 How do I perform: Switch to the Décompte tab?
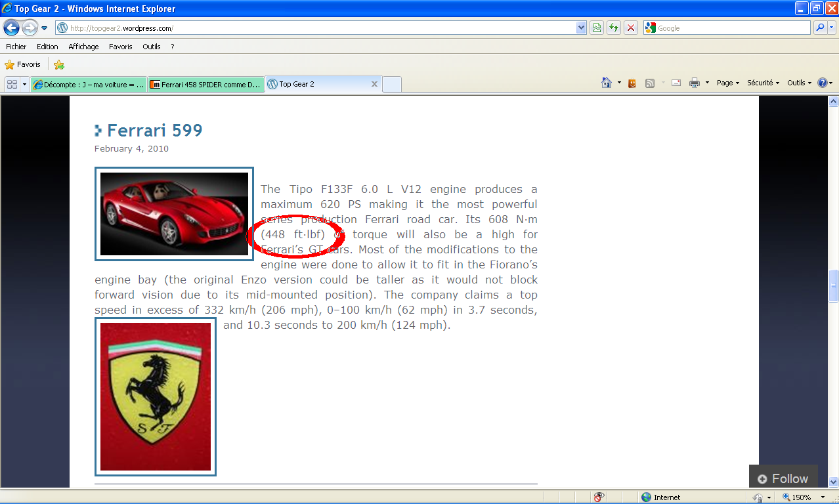(89, 85)
